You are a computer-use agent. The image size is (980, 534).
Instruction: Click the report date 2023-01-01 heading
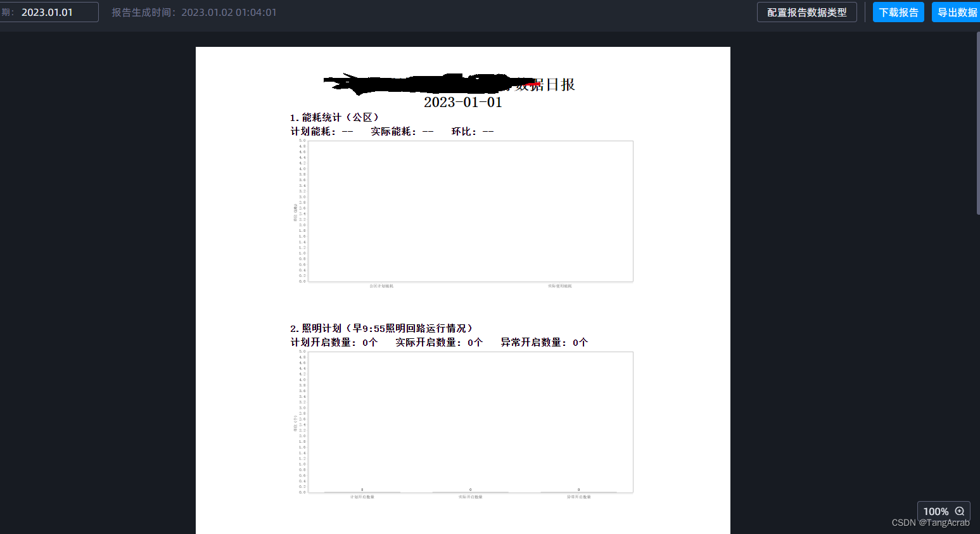tap(463, 102)
